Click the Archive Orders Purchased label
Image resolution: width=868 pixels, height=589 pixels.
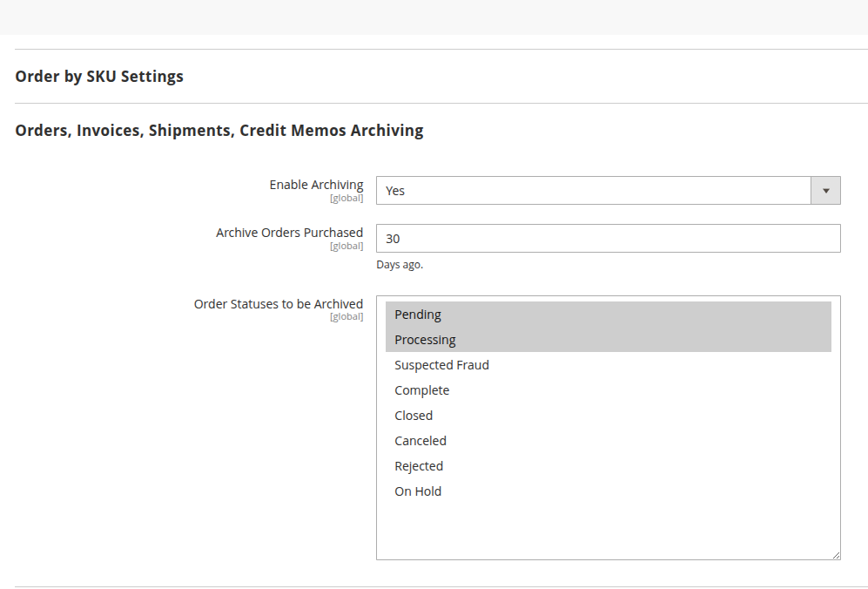click(x=289, y=233)
